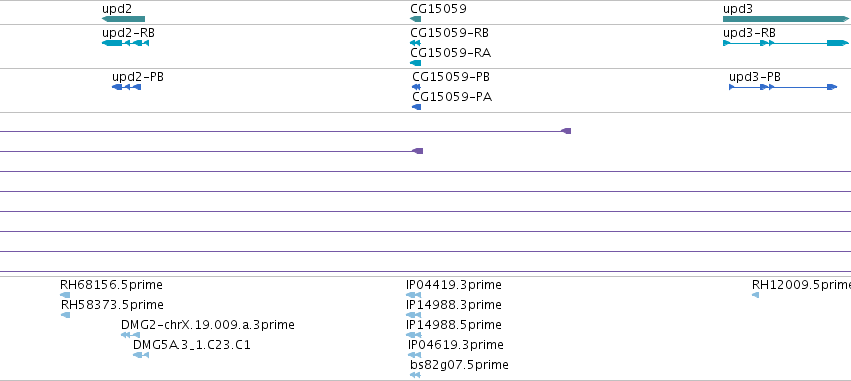Click the upd3 gene bar
The width and height of the screenshot is (851, 381).
[786, 19]
